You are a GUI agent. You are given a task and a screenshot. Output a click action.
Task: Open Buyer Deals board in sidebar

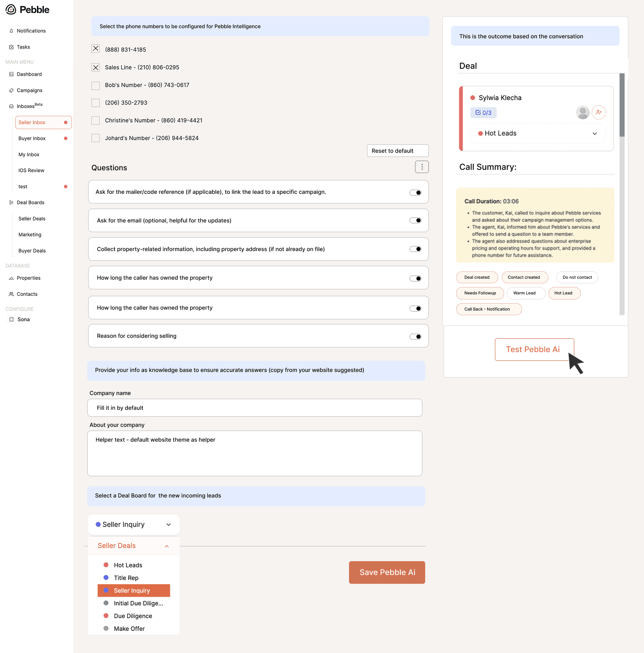[x=32, y=251]
